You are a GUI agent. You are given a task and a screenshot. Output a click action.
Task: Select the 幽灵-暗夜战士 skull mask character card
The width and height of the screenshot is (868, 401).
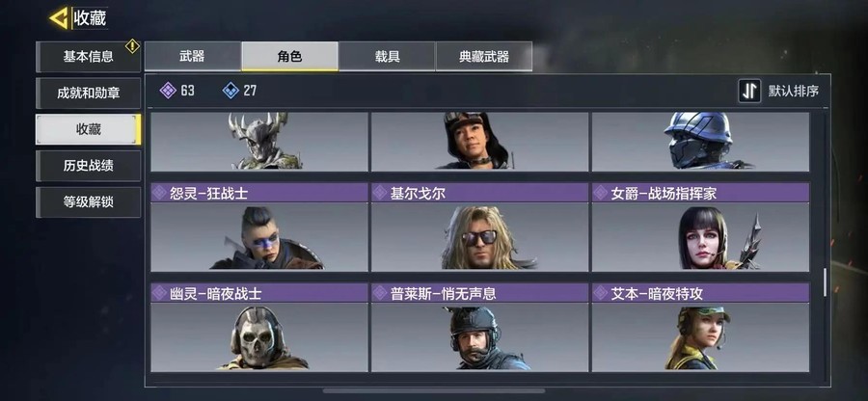coord(259,327)
